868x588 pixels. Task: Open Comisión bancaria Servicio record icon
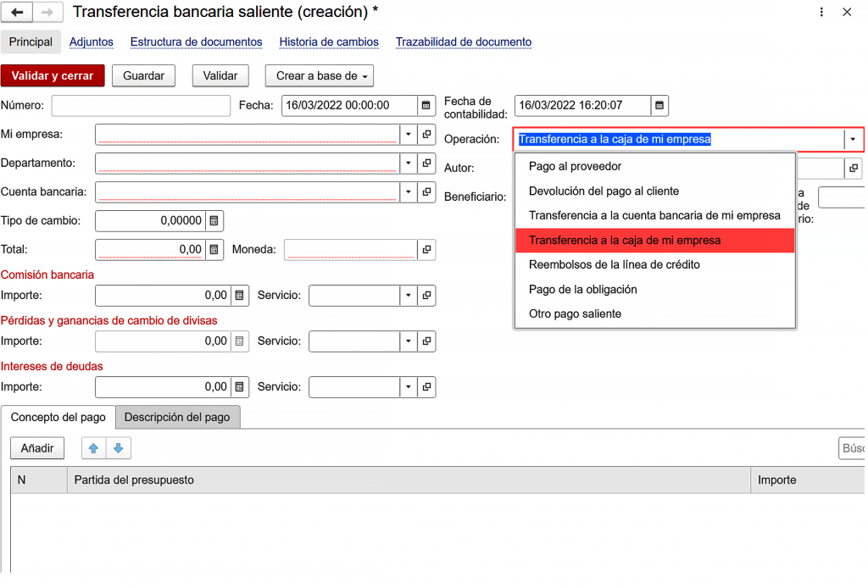point(427,296)
